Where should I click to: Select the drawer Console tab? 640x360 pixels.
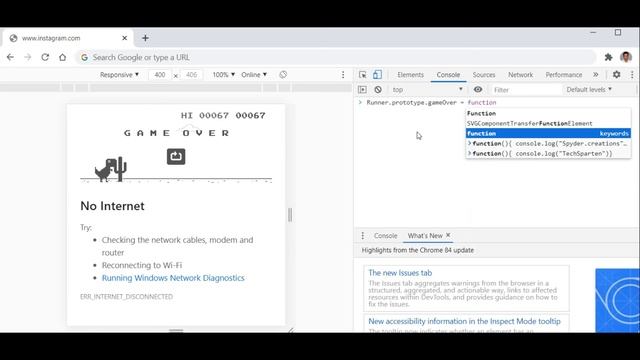pos(385,236)
